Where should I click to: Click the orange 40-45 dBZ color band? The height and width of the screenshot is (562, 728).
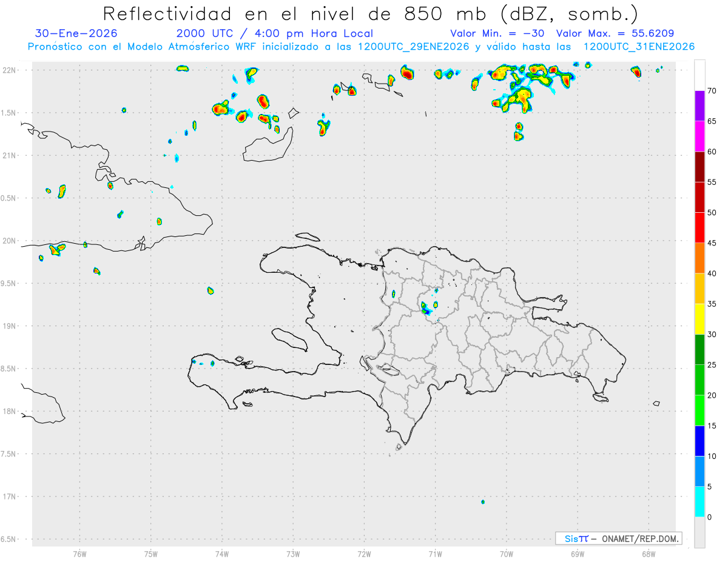coord(699,258)
